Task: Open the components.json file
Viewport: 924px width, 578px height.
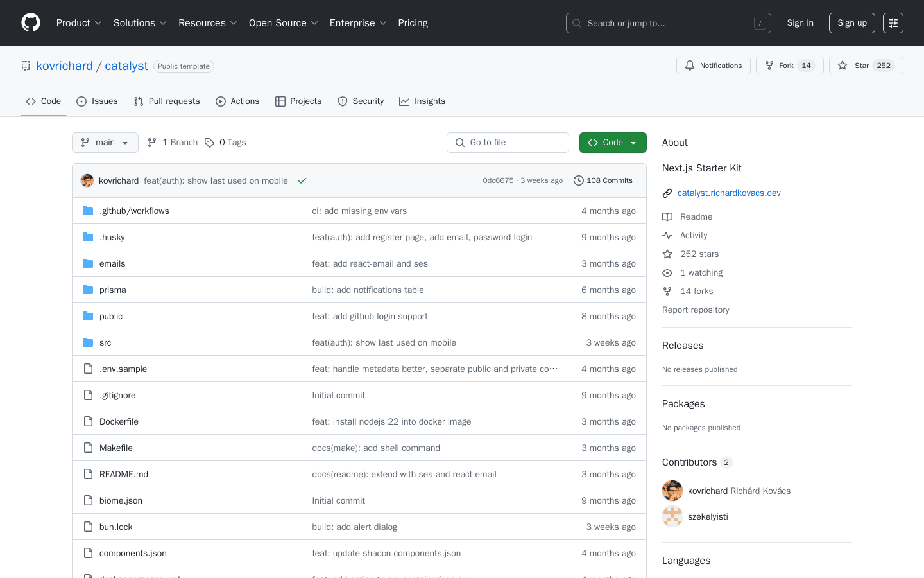Action: tap(133, 554)
